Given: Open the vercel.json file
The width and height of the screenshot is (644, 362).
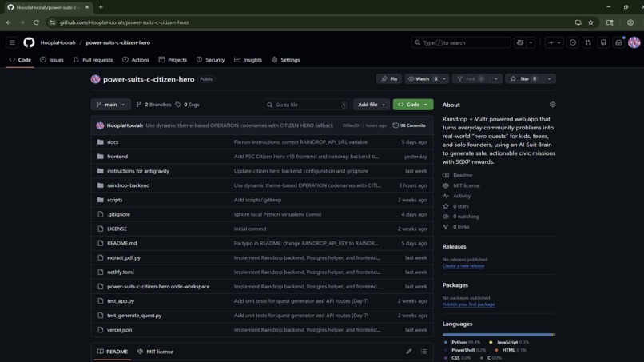Looking at the screenshot, I should tap(120, 329).
